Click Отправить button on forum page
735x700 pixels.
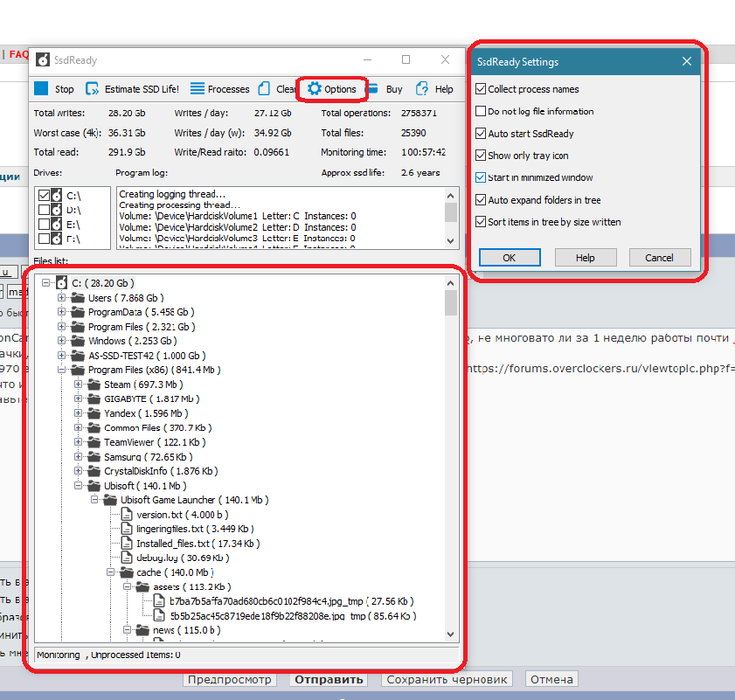point(329,679)
